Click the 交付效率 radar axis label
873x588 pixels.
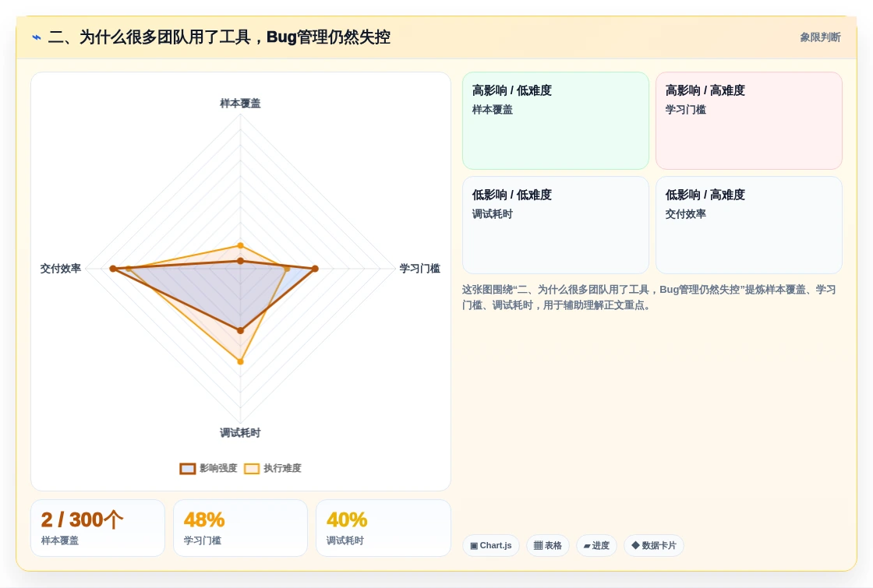tap(61, 269)
